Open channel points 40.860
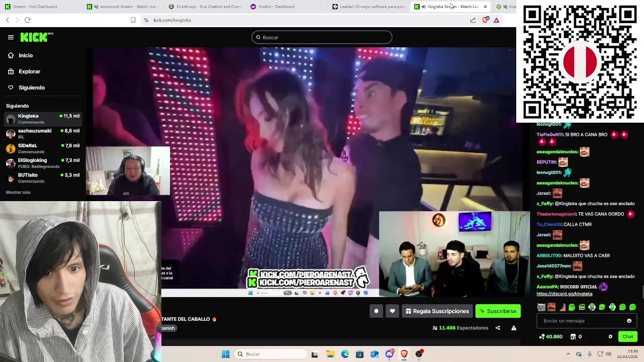 tap(551, 336)
